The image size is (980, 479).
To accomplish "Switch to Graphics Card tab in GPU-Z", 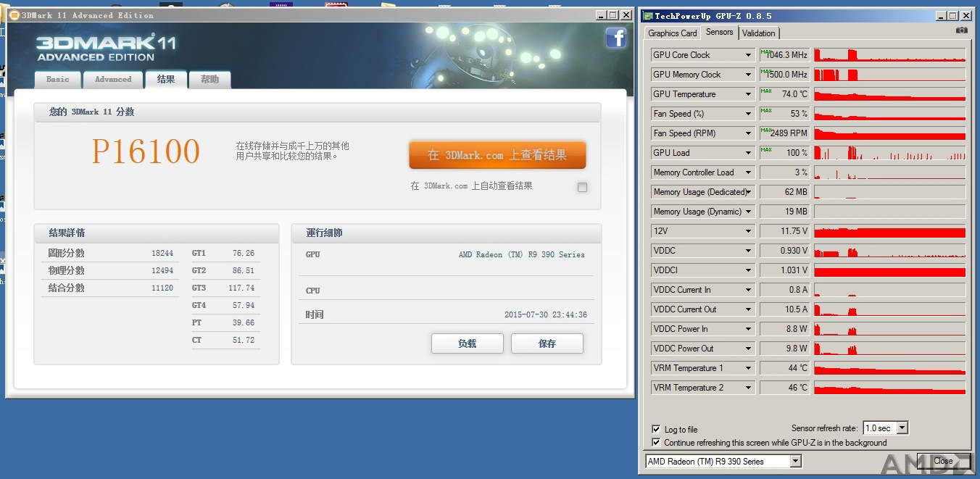I will click(x=673, y=33).
